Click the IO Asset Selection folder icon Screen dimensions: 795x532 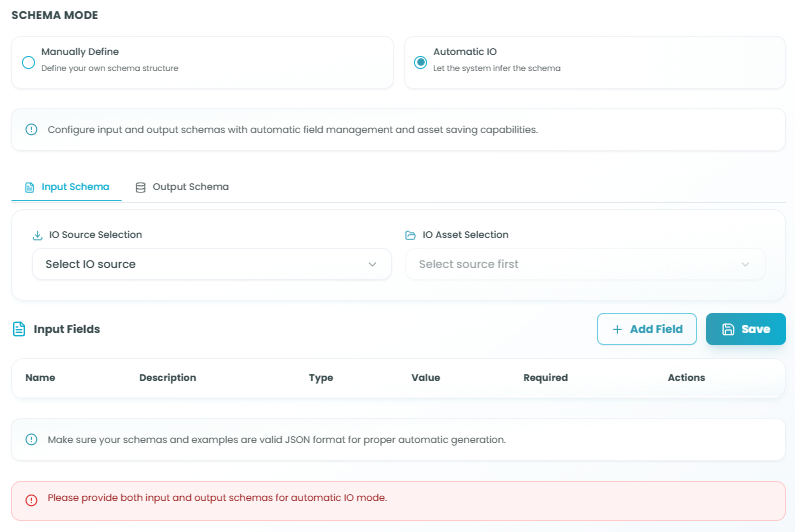point(410,235)
